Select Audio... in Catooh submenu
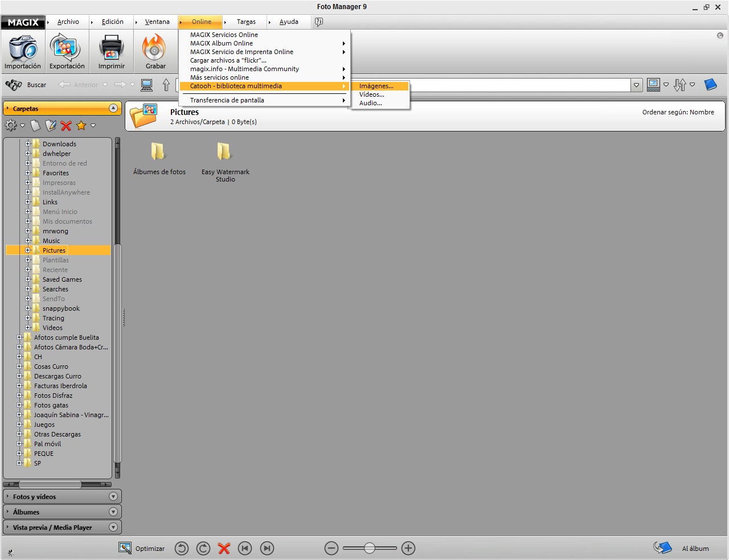This screenshot has width=729, height=560. 380,103
